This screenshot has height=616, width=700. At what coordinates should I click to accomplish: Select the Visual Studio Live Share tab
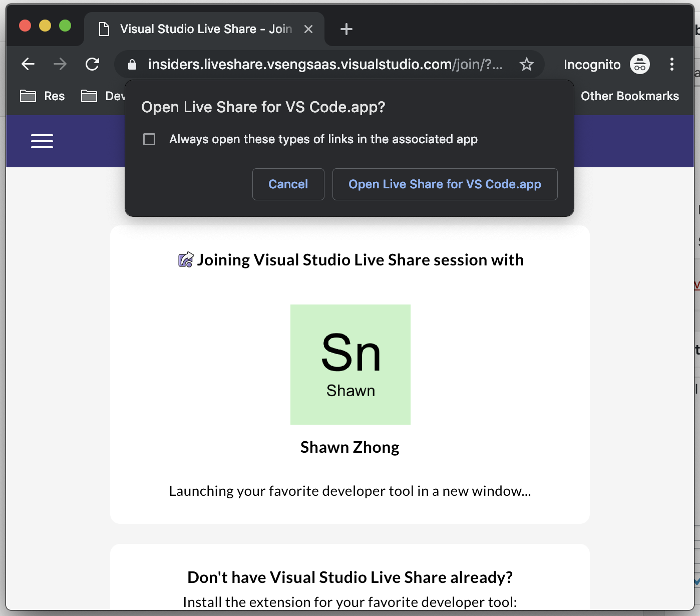(x=200, y=29)
